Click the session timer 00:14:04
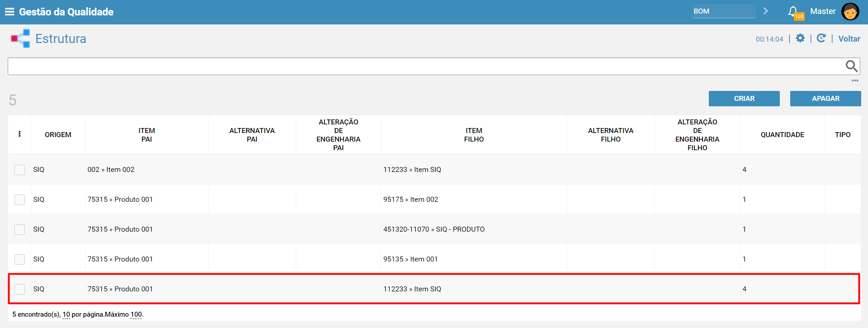The height and width of the screenshot is (328, 868). click(x=769, y=39)
